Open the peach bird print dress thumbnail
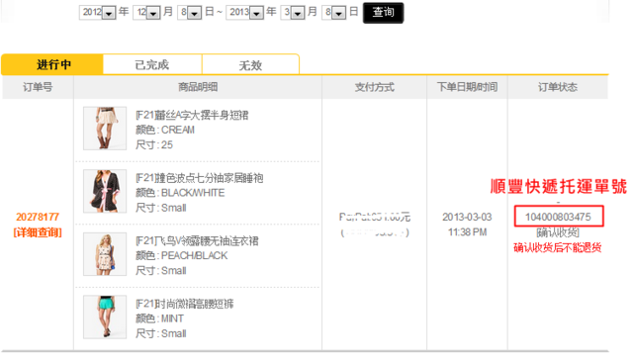Image resolution: width=633 pixels, height=364 pixels. (x=105, y=254)
